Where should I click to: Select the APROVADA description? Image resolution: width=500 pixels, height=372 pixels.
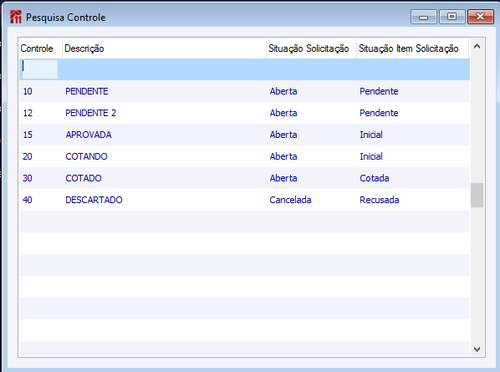88,135
